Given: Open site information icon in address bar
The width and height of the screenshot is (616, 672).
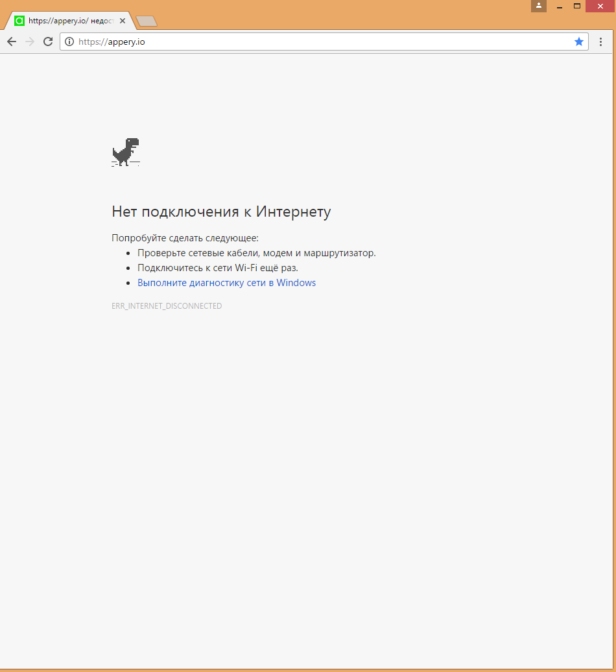Looking at the screenshot, I should 69,42.
